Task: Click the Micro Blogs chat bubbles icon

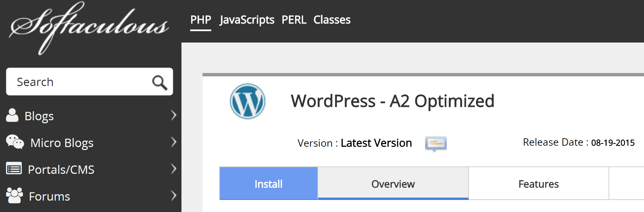Action: [15, 142]
